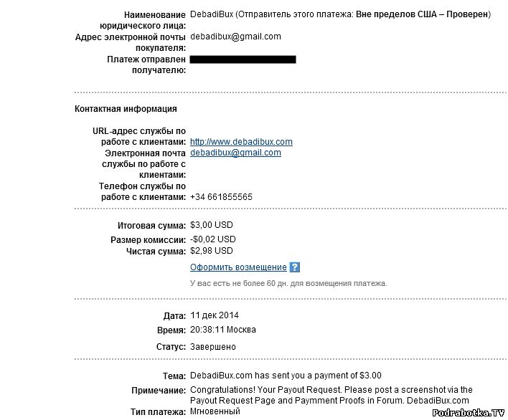The height and width of the screenshot is (420, 508).
Task: Click the Контактная информация heading
Action: point(126,109)
